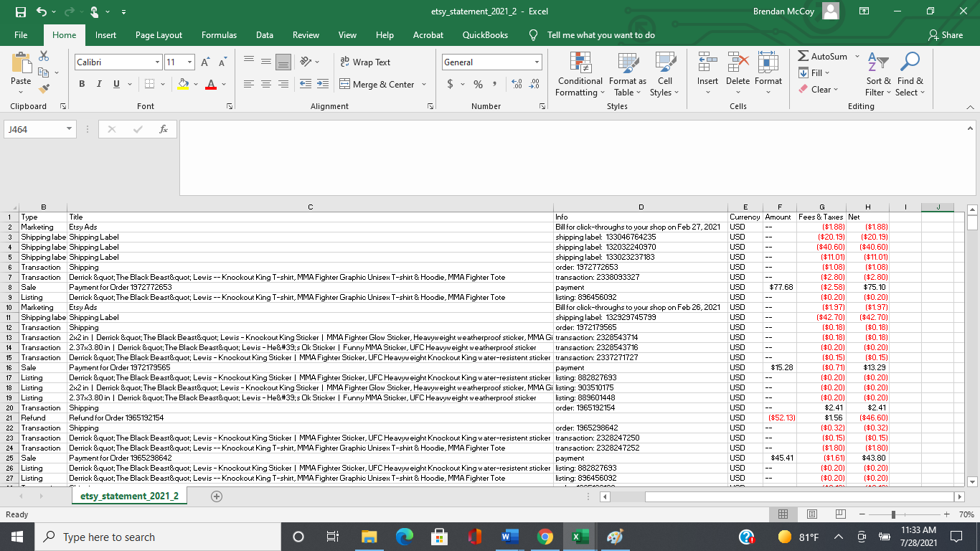The width and height of the screenshot is (980, 551).
Task: Open the Page Layout tab
Action: [159, 35]
